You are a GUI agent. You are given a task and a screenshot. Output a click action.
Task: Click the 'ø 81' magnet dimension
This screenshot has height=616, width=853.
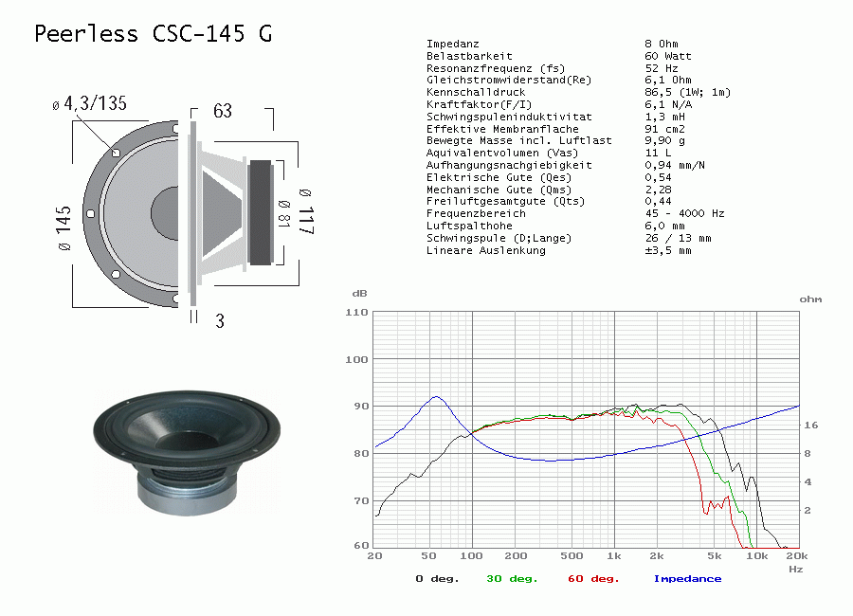[x=284, y=213]
